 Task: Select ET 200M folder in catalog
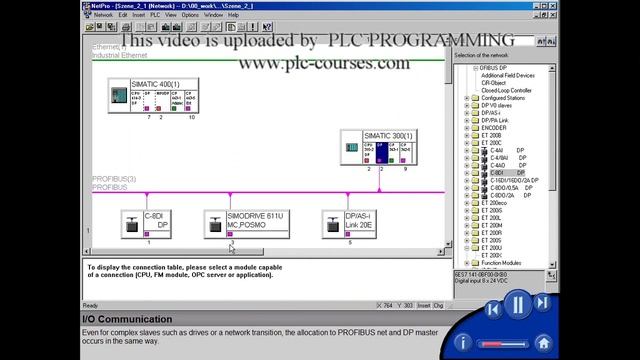pyautogui.click(x=491, y=225)
